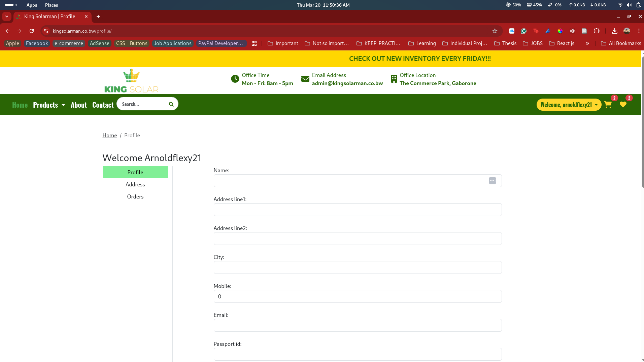This screenshot has width=644, height=362.
Task: Expand the Products dropdown menu
Action: (49, 105)
